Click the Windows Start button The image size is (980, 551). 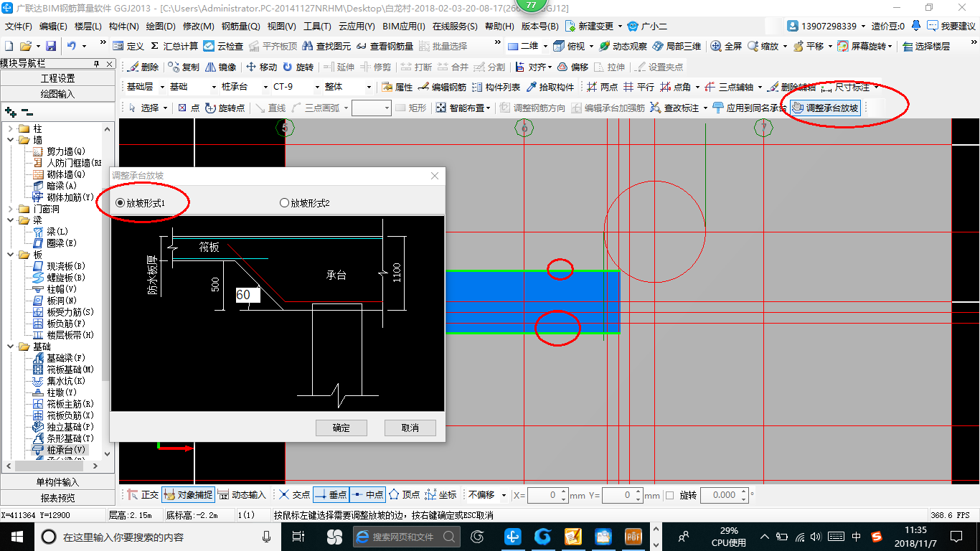click(x=16, y=536)
